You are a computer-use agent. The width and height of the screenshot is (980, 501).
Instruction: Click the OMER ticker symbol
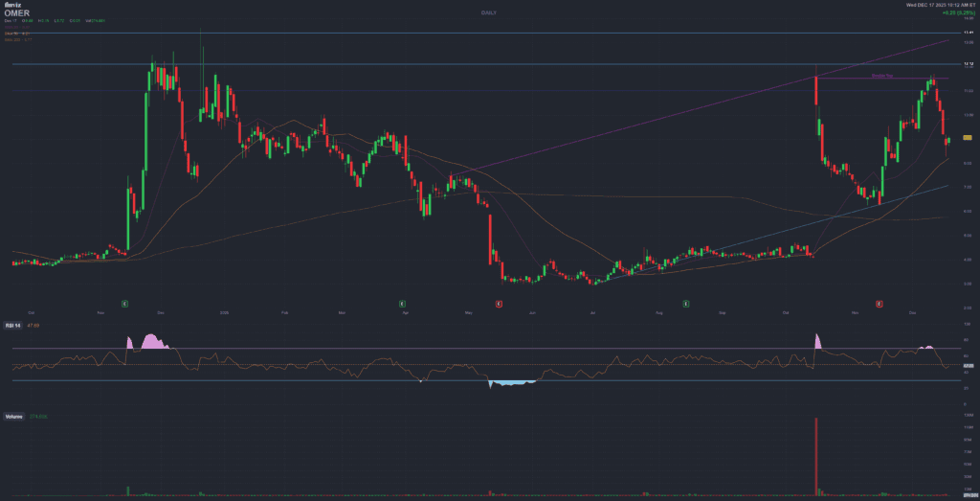17,13
